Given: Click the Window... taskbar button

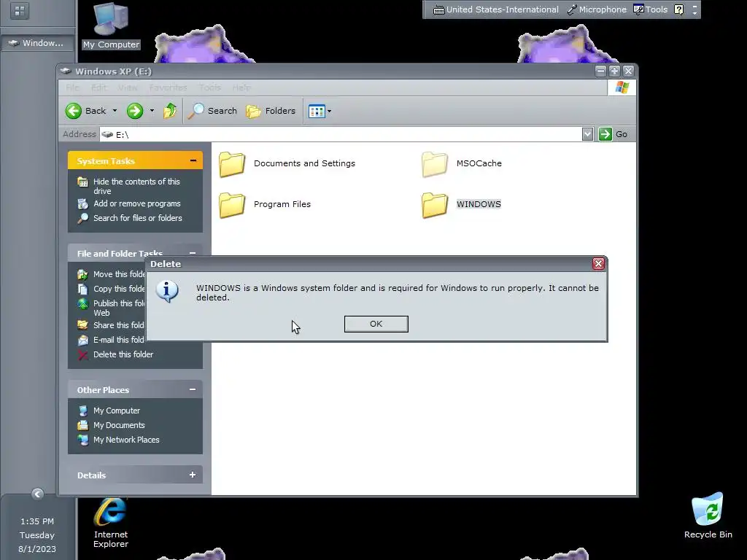Looking at the screenshot, I should [38, 43].
